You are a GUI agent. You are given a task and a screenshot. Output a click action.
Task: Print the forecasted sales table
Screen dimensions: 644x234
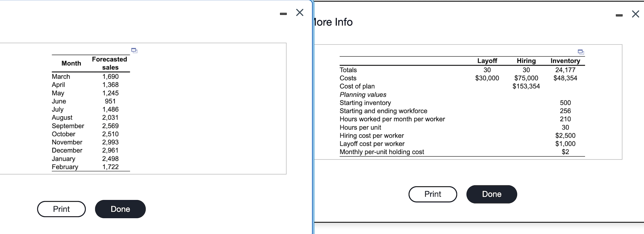click(x=61, y=209)
